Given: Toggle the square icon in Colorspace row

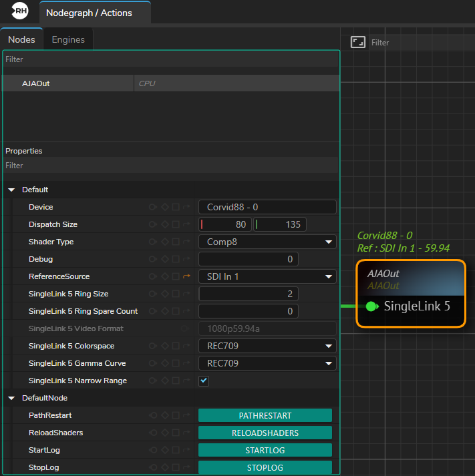Looking at the screenshot, I should click(176, 346).
